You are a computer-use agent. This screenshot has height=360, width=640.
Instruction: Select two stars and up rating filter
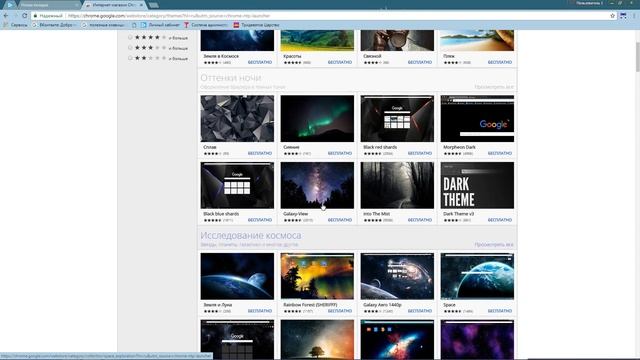pyautogui.click(x=130, y=58)
